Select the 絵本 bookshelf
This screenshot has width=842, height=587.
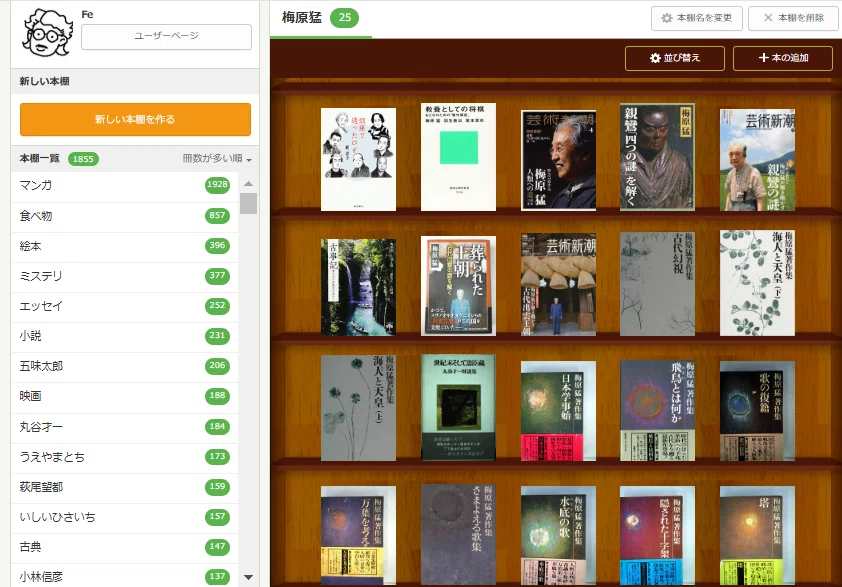[x=124, y=246]
